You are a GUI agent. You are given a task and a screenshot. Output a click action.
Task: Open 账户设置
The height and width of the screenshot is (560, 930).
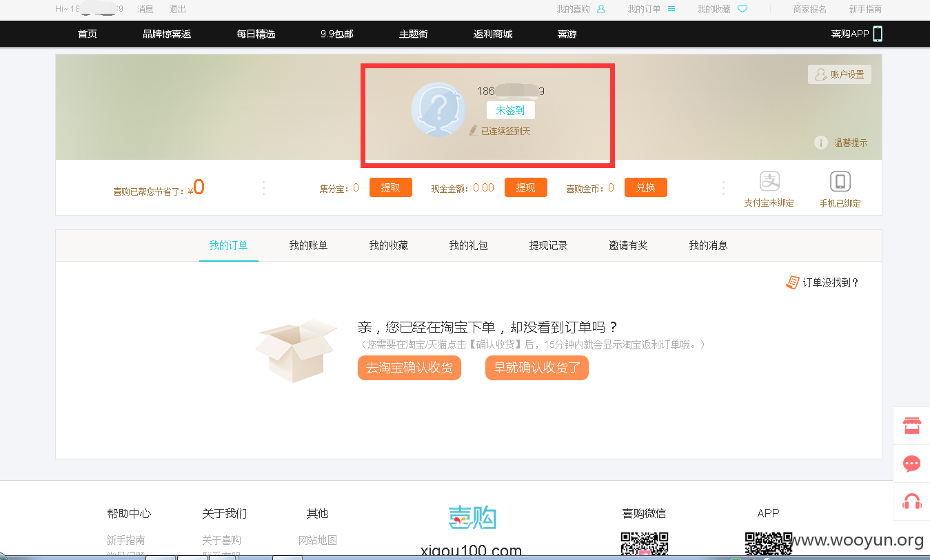pos(840,74)
